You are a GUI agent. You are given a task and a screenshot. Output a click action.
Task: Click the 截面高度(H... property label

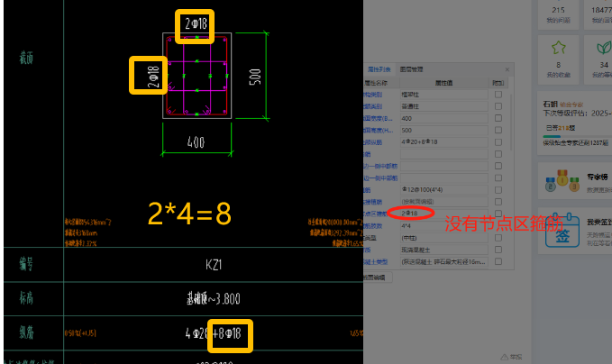coord(379,130)
